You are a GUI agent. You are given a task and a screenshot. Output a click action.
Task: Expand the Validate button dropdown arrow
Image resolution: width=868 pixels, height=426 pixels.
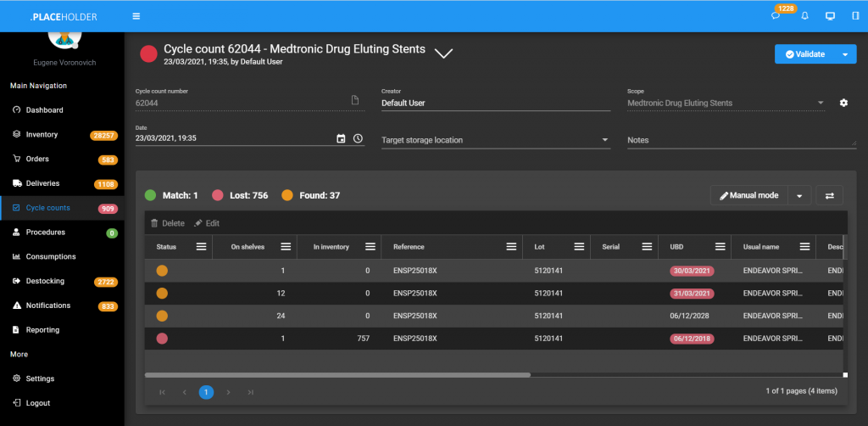click(x=844, y=54)
